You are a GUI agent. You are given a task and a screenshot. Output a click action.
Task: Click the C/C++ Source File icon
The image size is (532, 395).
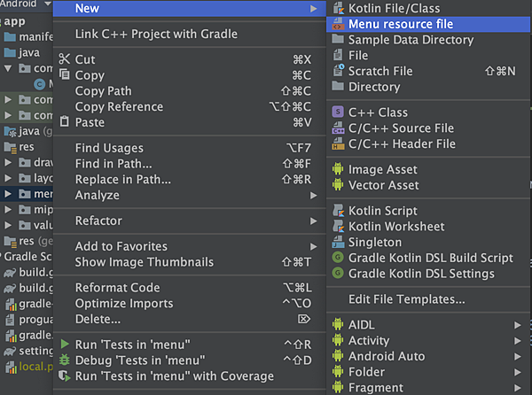click(x=338, y=128)
